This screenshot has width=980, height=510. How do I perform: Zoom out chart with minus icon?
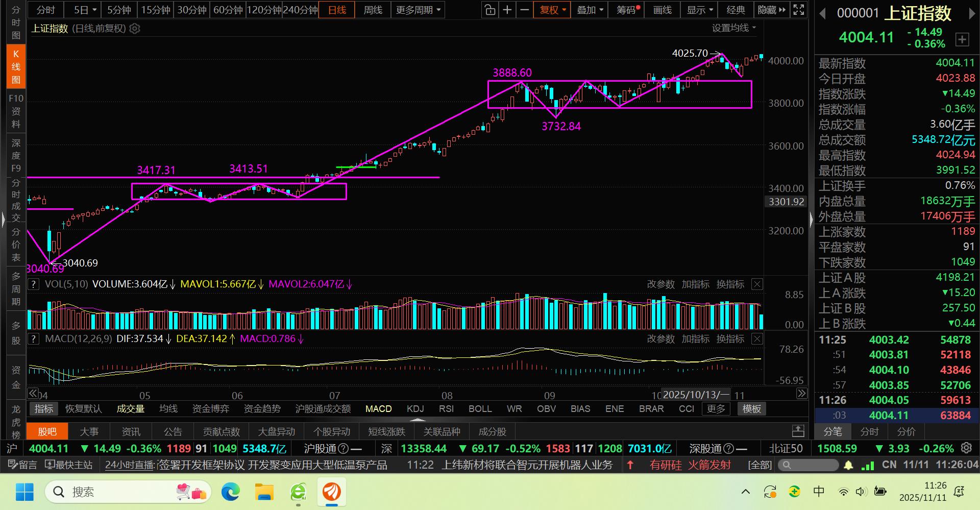click(524, 10)
